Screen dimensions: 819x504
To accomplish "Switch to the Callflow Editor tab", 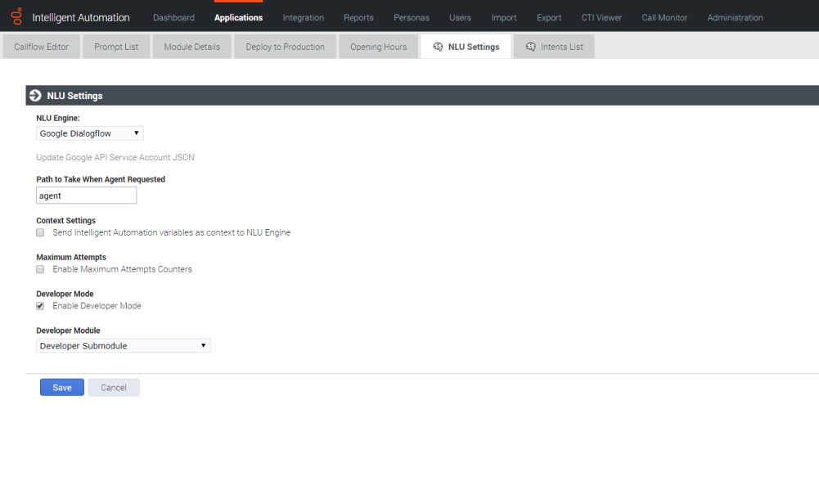I will pos(42,47).
